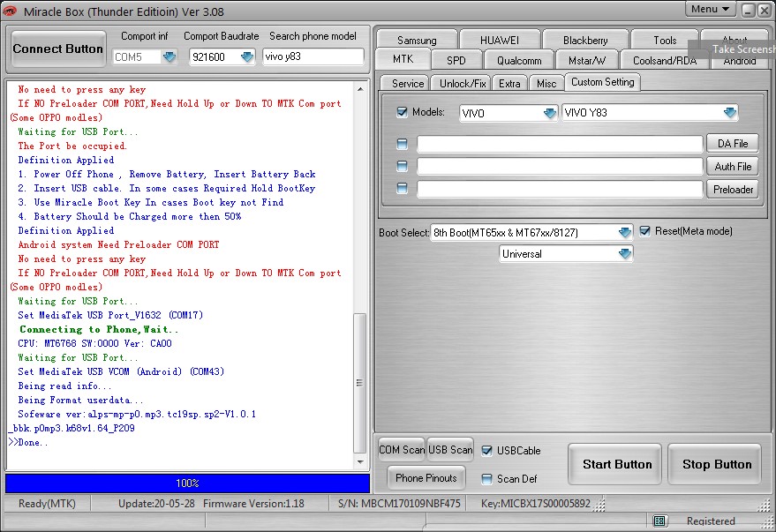776x532 pixels.
Task: Click the Preloader button
Action: [x=733, y=190]
